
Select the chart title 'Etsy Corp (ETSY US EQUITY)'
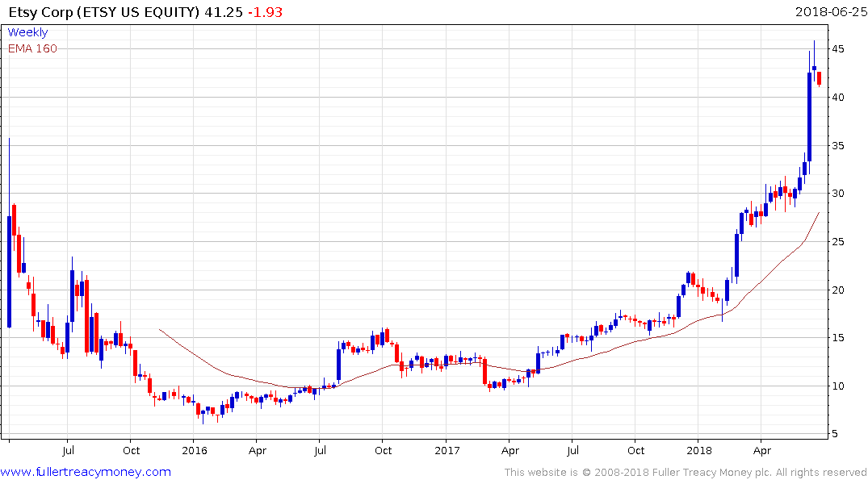(103, 12)
